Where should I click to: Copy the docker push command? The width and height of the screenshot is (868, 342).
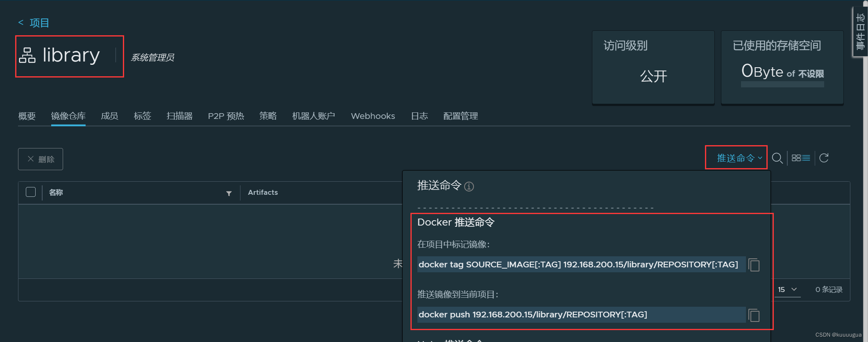[754, 315]
